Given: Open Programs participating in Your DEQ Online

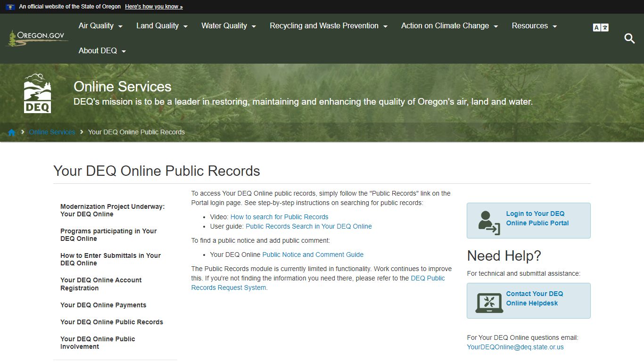Looking at the screenshot, I should (108, 235).
